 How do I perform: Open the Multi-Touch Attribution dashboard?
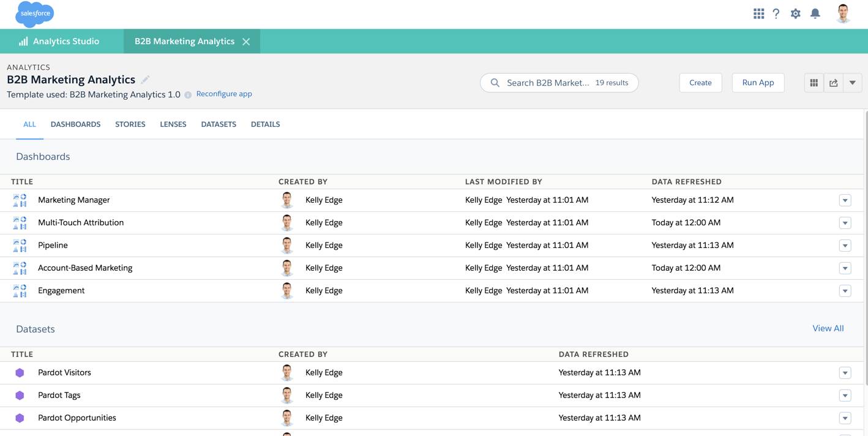(x=81, y=223)
